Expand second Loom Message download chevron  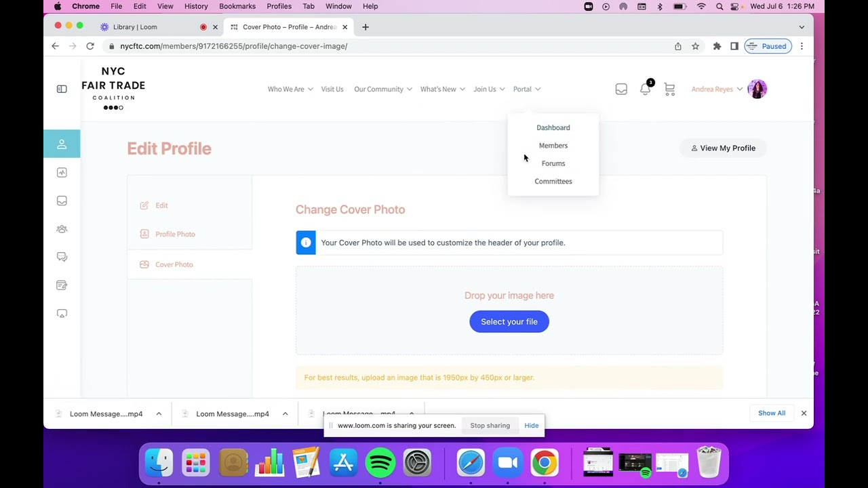point(285,413)
